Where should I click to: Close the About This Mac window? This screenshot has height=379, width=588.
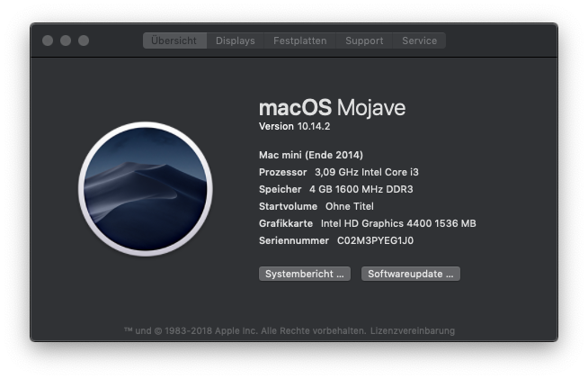pos(48,41)
